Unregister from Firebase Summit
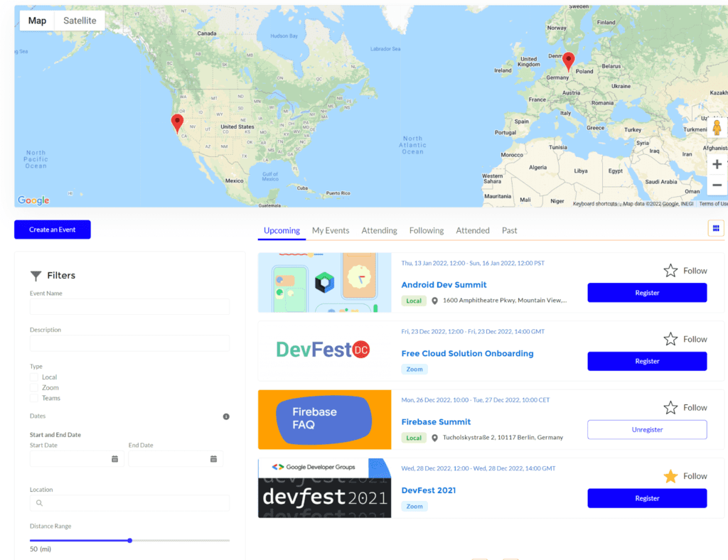The width and height of the screenshot is (728, 560). pyautogui.click(x=647, y=430)
